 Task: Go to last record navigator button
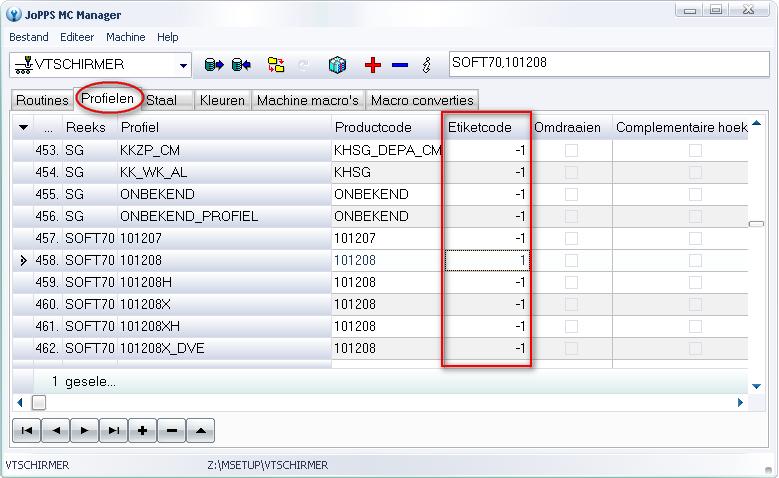click(x=113, y=430)
